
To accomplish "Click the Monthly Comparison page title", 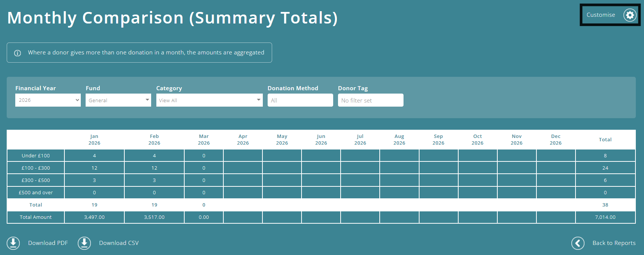I will pos(172,18).
